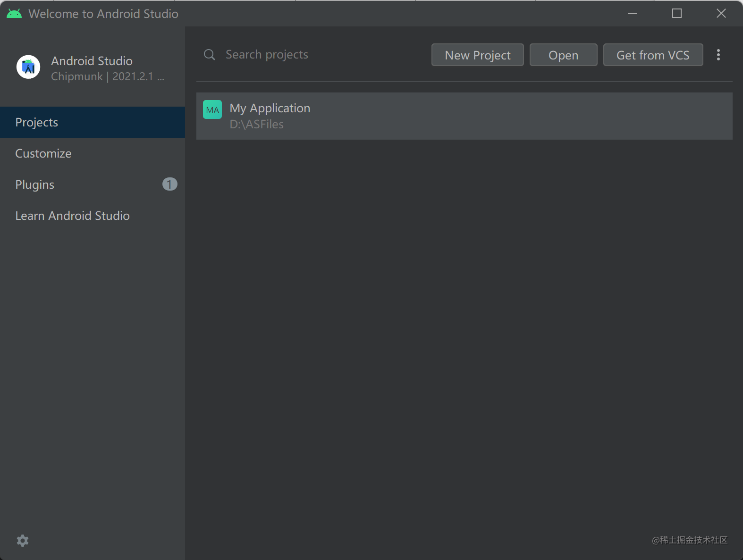Minimize the Welcome to Android Studio window

tap(633, 14)
